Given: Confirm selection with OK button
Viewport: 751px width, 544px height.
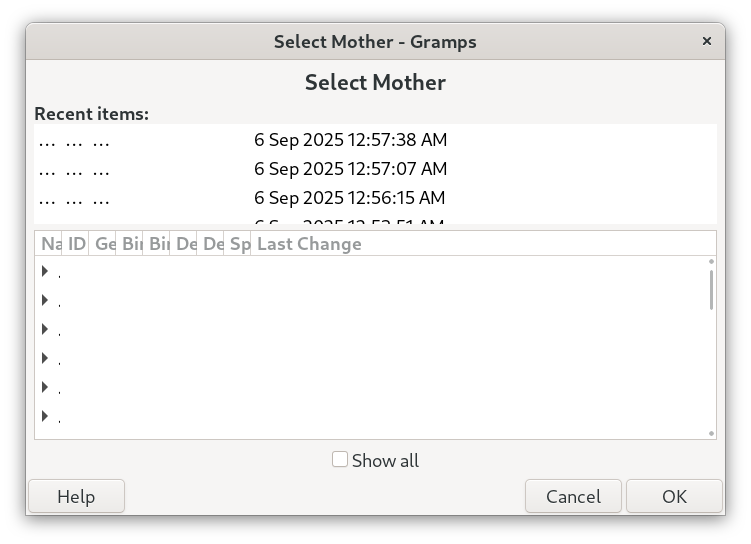Looking at the screenshot, I should click(674, 496).
